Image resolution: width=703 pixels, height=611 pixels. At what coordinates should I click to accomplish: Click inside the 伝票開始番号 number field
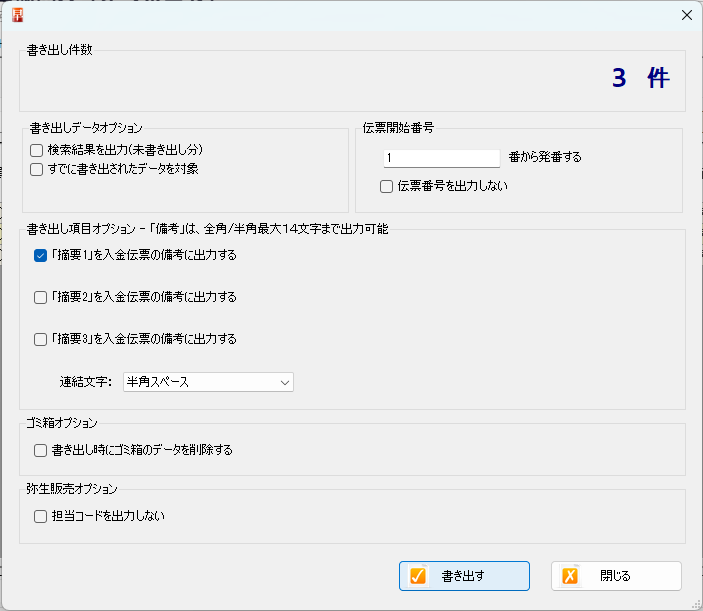click(440, 158)
